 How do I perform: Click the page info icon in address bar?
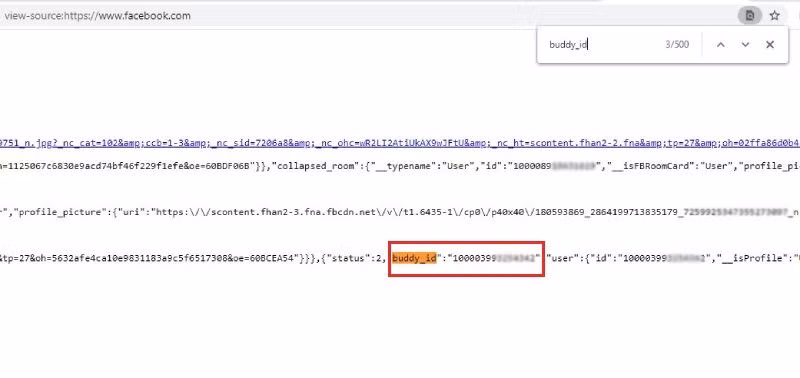pyautogui.click(x=749, y=16)
